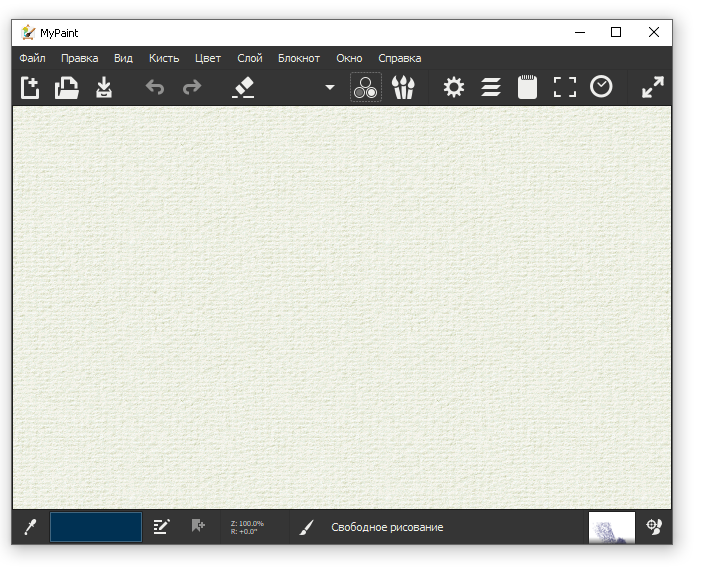Pick color with eyedropper tool
The image size is (708, 581).
(x=30, y=527)
